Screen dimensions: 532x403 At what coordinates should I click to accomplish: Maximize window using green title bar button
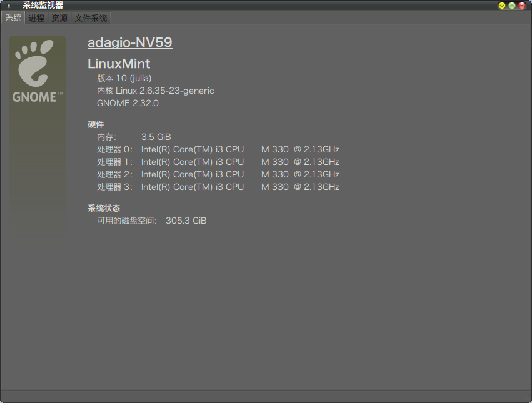pyautogui.click(x=511, y=6)
